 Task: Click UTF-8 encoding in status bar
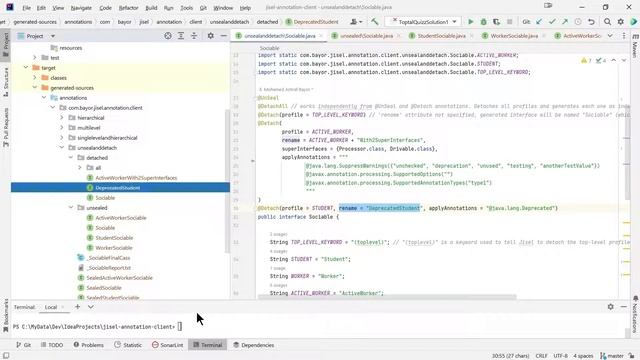560,356
